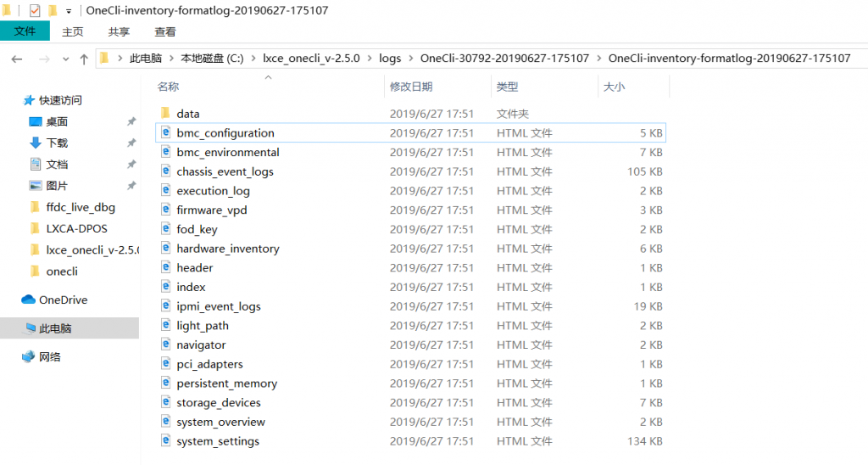The width and height of the screenshot is (868, 465).
Task: Click the ipmi_event_logs file icon
Action: (x=165, y=306)
